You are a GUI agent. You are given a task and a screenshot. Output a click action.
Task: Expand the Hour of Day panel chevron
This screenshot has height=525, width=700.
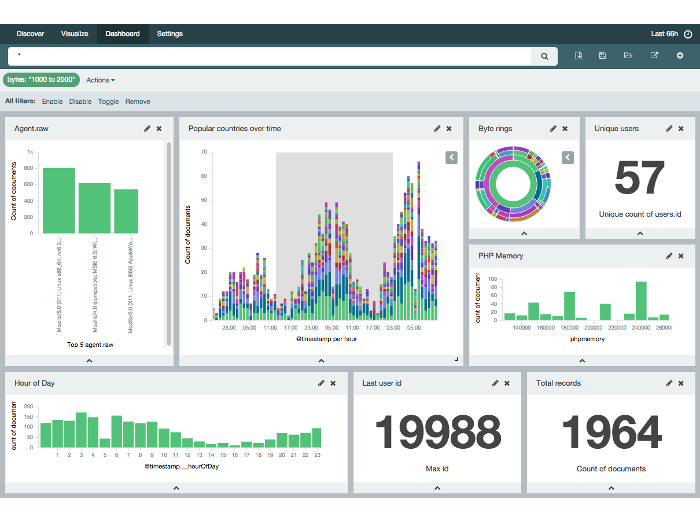176,488
